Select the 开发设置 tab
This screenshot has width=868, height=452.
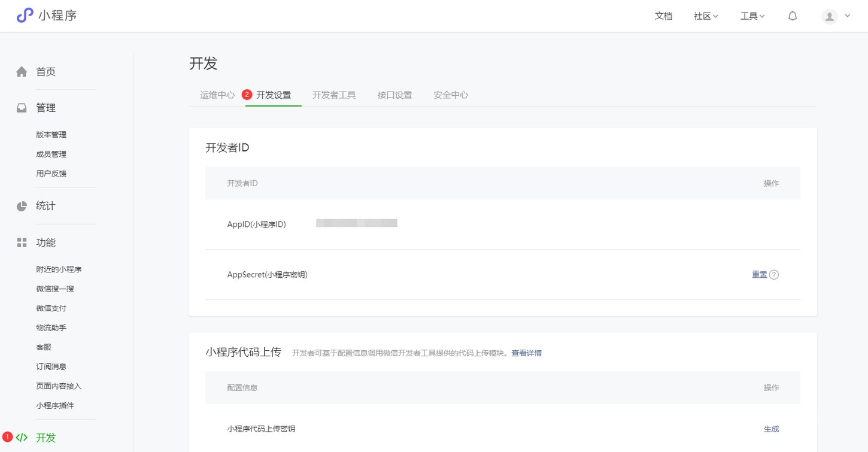click(x=274, y=95)
